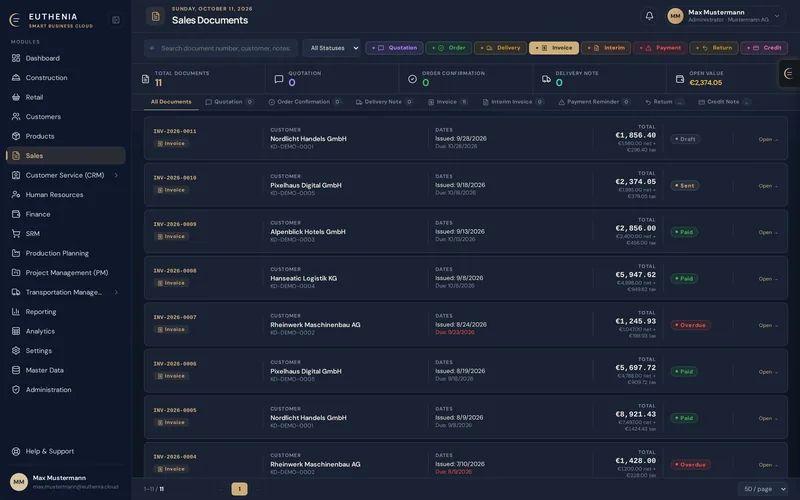The image size is (800, 500).
Task: Click the Euthenia logo icon
Action: [15, 20]
